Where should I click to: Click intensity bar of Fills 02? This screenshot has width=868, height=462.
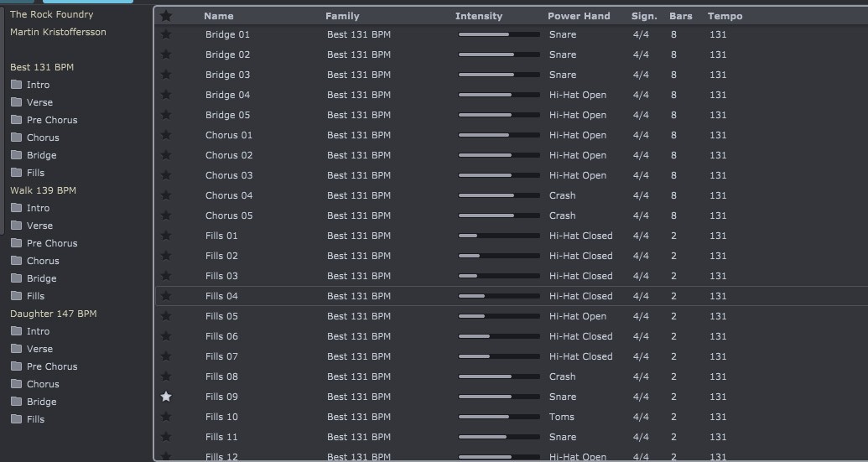coord(499,256)
